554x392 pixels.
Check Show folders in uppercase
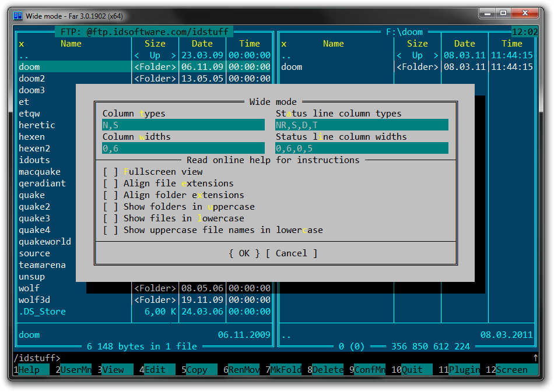pos(111,207)
